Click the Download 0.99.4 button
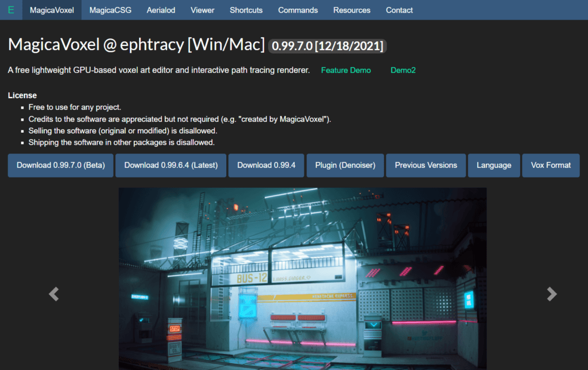The height and width of the screenshot is (370, 588). [266, 165]
